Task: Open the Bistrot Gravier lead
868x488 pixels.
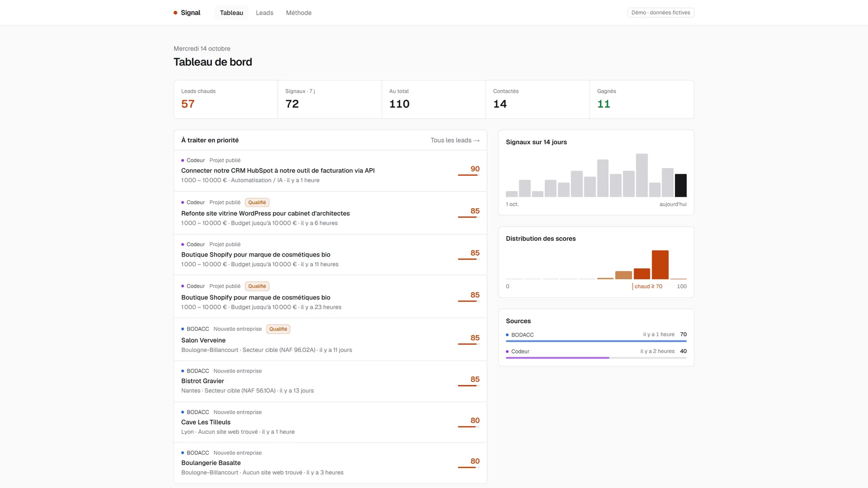Action: [330, 381]
